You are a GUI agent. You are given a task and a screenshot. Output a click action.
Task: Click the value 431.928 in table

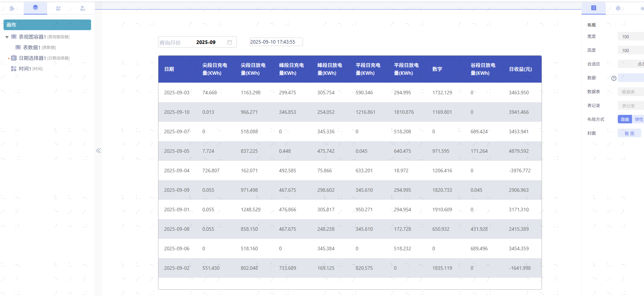(479, 229)
